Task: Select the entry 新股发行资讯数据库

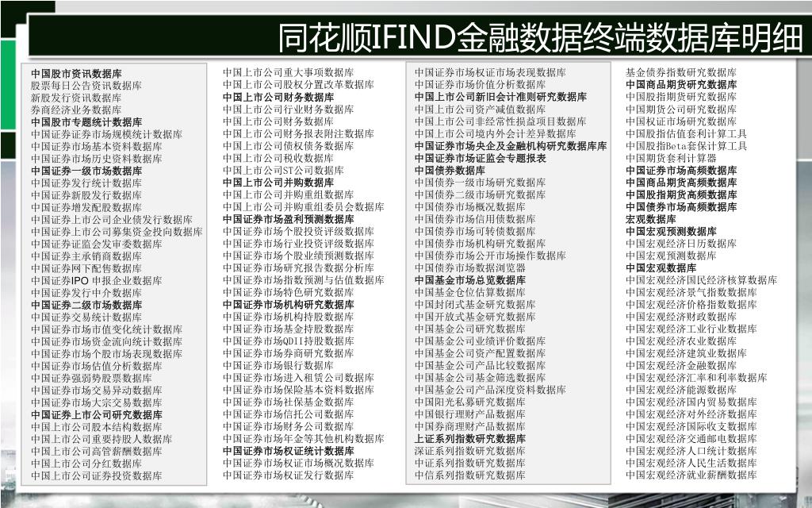Action: point(76,98)
